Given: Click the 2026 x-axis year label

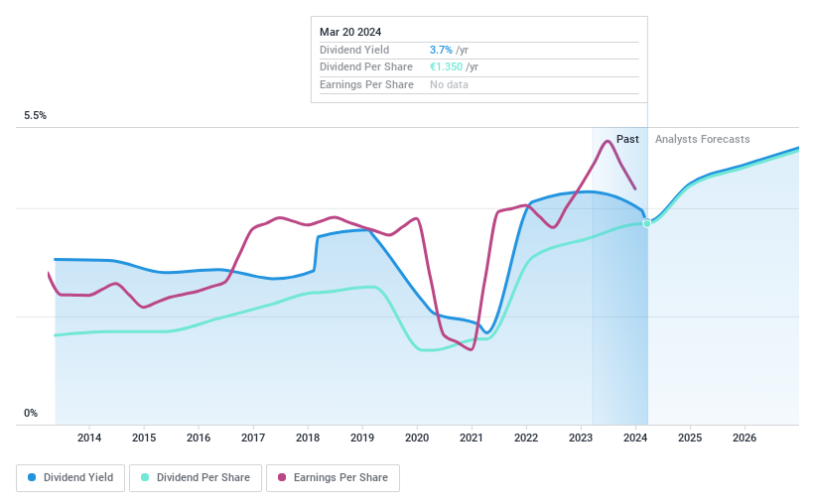Looking at the screenshot, I should 745,438.
